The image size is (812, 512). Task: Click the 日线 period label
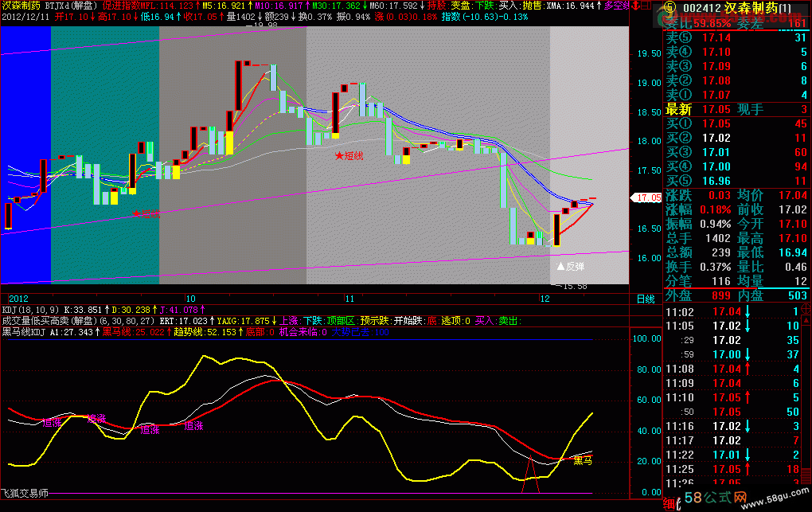point(646,299)
